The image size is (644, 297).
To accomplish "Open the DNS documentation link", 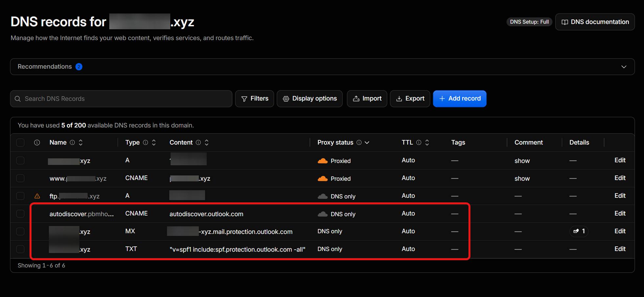I will pos(595,22).
